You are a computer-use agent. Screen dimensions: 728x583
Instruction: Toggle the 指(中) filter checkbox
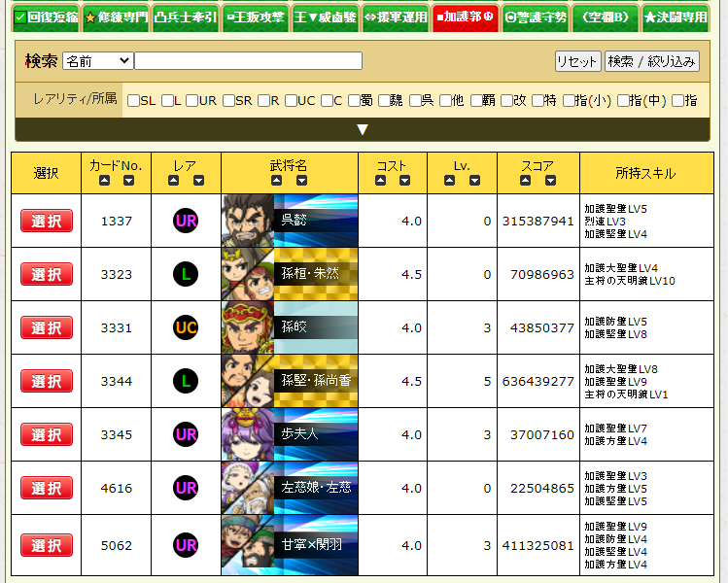623,101
